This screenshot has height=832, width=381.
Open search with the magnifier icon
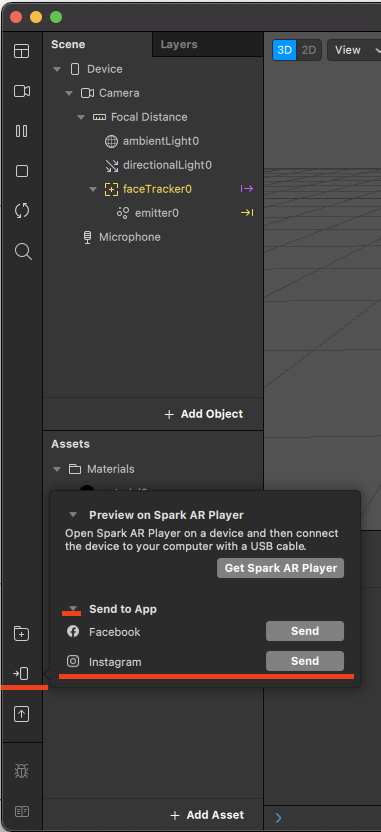click(23, 251)
